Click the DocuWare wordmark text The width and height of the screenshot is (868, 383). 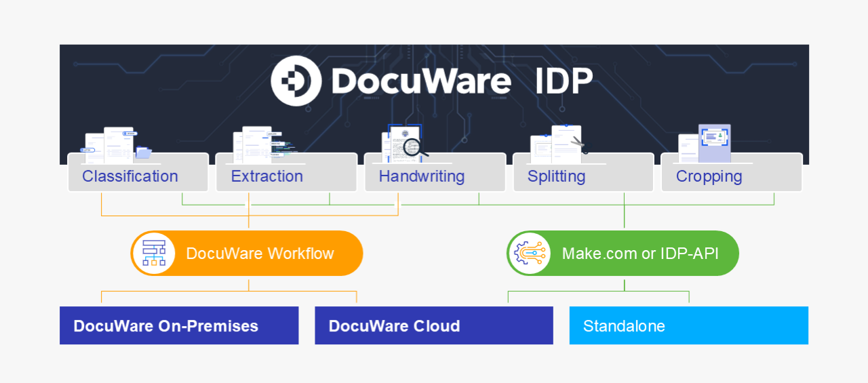(x=421, y=81)
